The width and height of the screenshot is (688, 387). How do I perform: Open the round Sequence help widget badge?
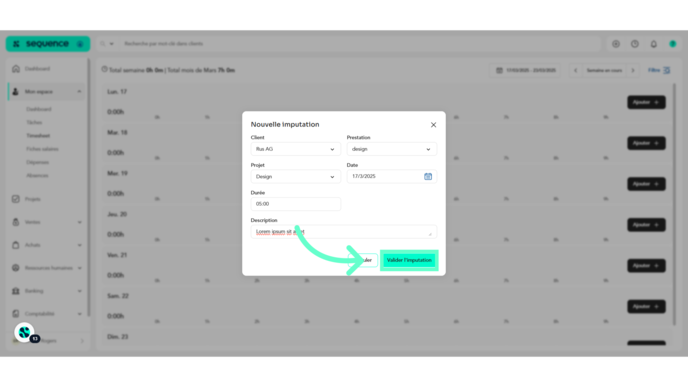tap(25, 333)
